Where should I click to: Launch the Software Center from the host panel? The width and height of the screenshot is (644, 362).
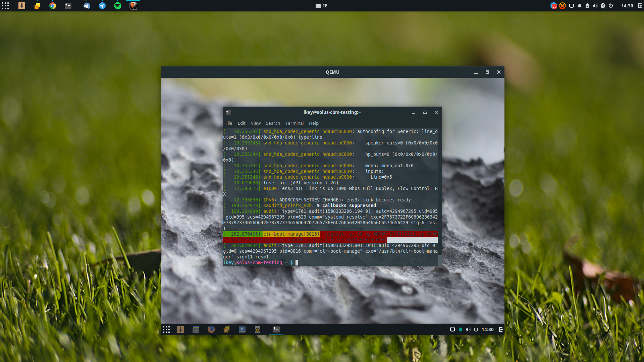[22, 6]
